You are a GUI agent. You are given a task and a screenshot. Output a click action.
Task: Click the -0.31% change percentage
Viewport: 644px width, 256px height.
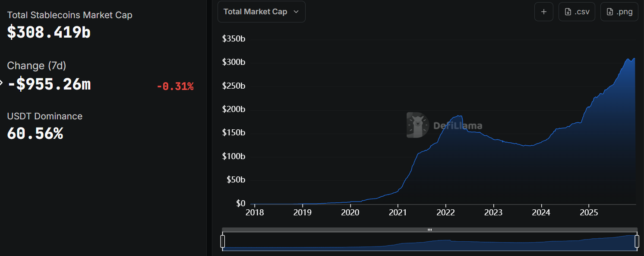point(175,86)
